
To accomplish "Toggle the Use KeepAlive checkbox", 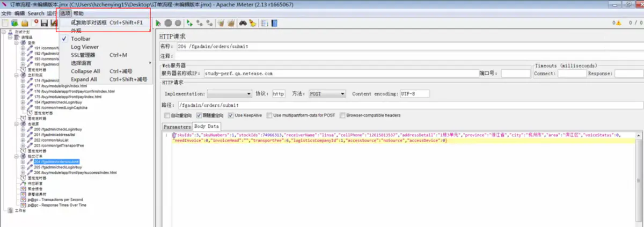I will coord(231,115).
